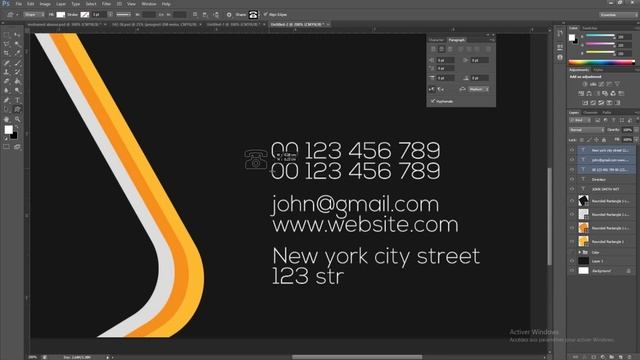The image size is (640, 360).
Task: Select the Clone Stamp tool
Action: pos(7,72)
